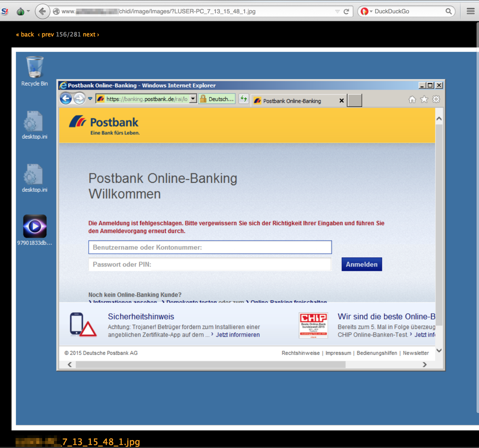Open the Rechtshinweise footer link

pos(300,353)
